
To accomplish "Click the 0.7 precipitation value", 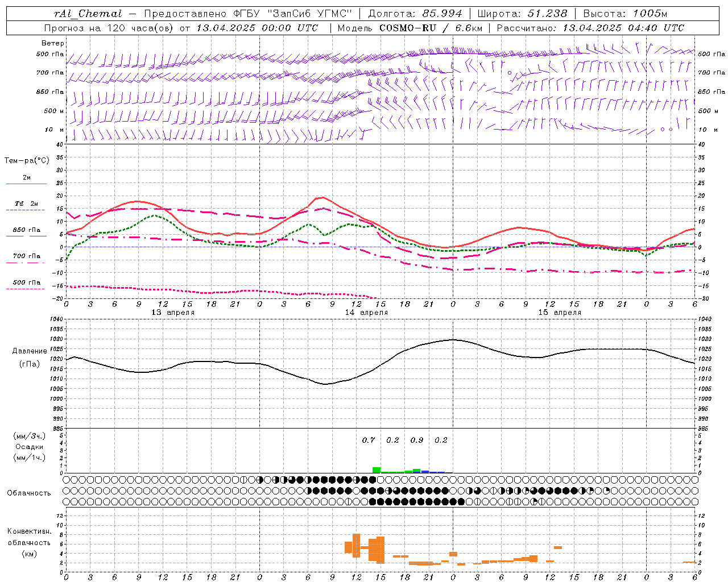I will point(369,440).
